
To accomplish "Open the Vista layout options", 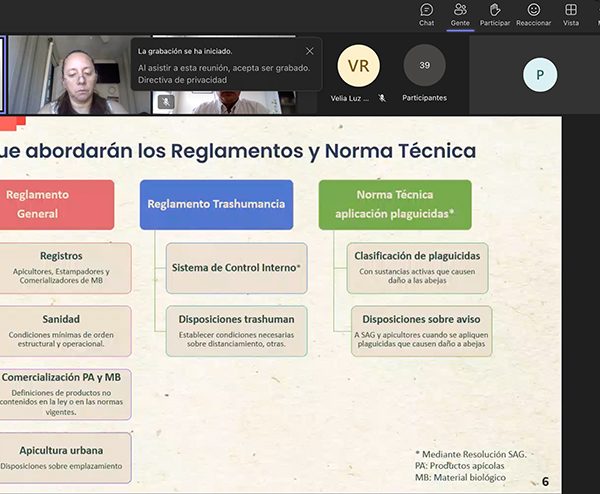I will 571,14.
